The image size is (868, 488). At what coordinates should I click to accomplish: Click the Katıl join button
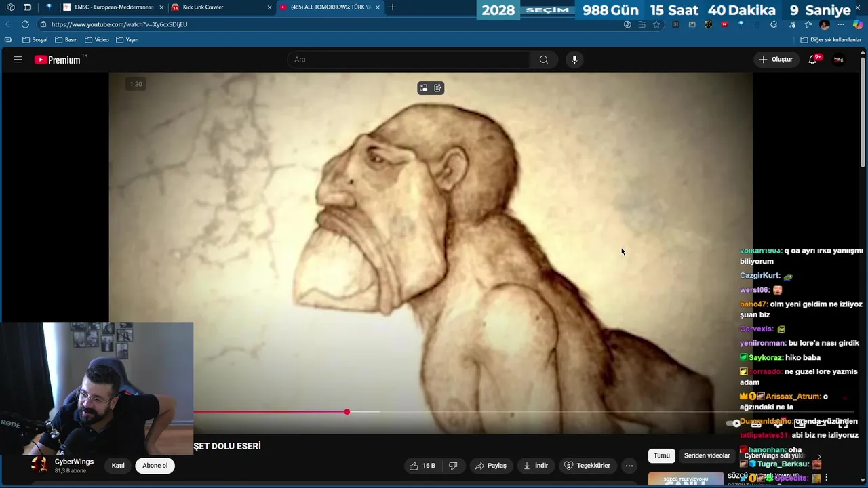point(118,466)
